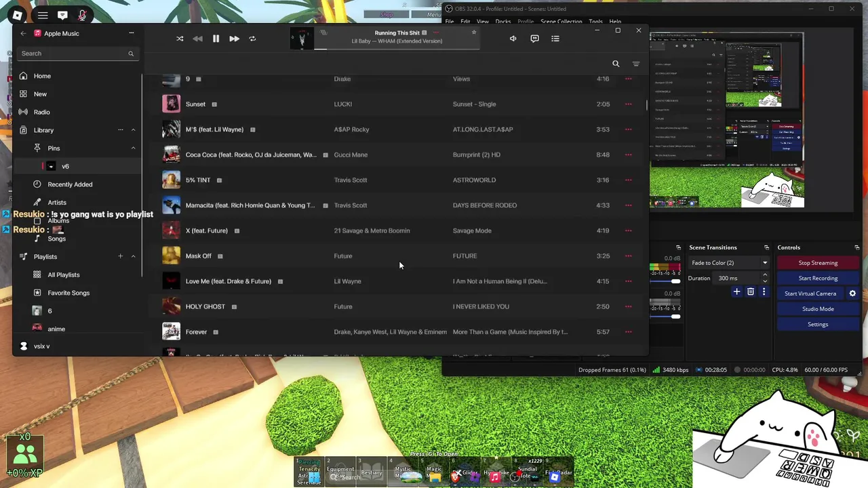868x488 pixels.
Task: Go back with the Apple Music back arrow
Action: [23, 33]
